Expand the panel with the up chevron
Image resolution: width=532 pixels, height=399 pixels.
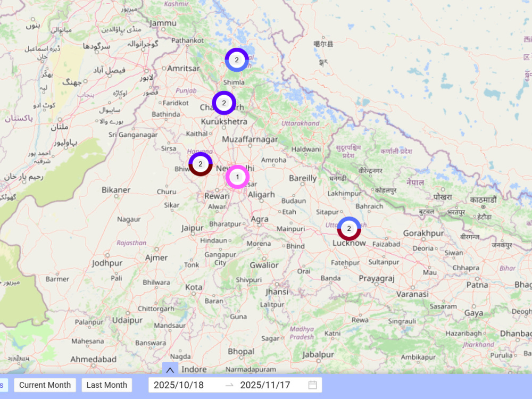click(x=170, y=369)
